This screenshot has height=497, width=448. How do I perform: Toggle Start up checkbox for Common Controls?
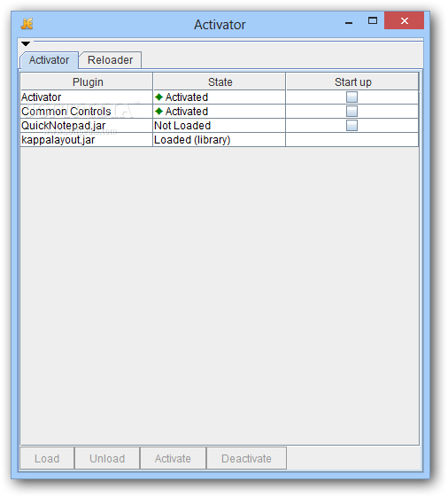[x=351, y=112]
